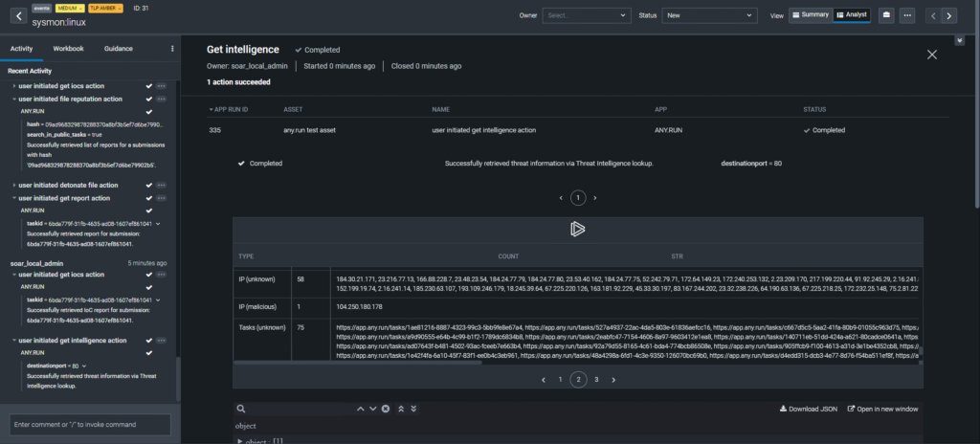Switch to the Guidance tab

point(118,48)
